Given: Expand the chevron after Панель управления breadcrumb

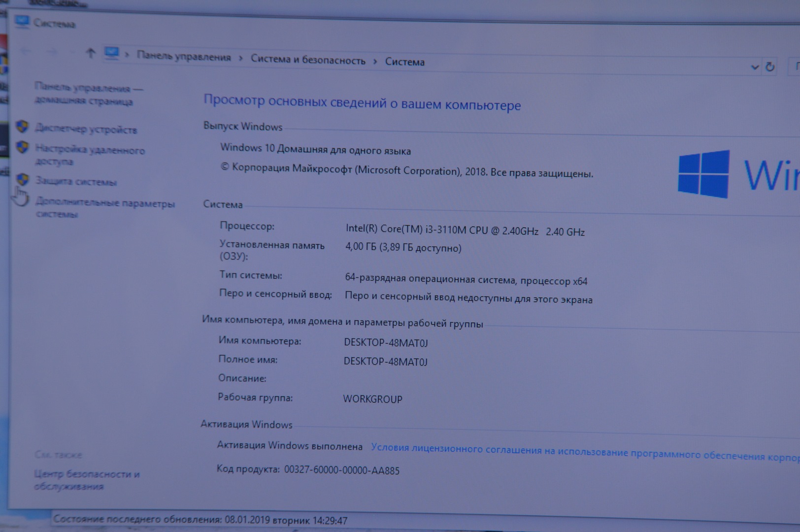Looking at the screenshot, I should click(x=241, y=59).
